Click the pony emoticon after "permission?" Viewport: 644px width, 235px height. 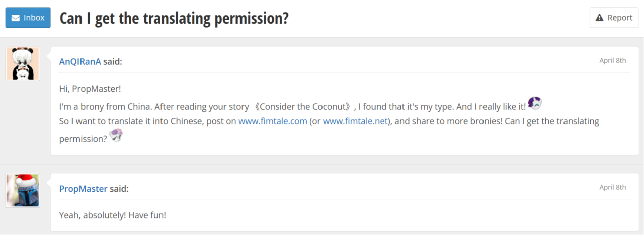click(116, 136)
